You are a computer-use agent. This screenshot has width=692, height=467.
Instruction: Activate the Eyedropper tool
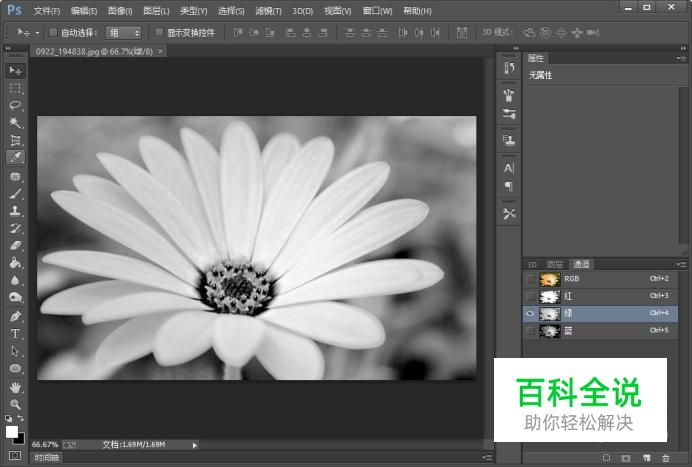click(x=15, y=158)
